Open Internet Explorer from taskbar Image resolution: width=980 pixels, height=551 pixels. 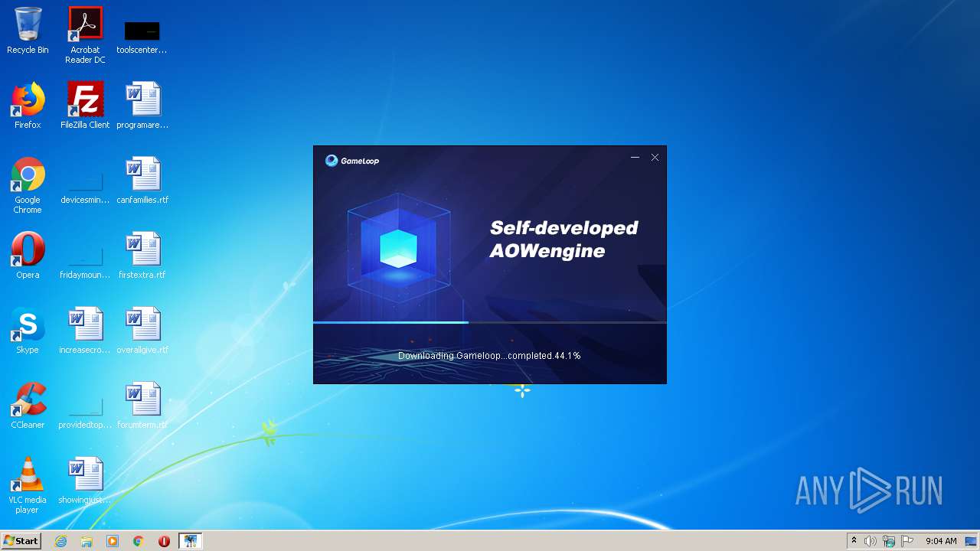[x=60, y=541]
